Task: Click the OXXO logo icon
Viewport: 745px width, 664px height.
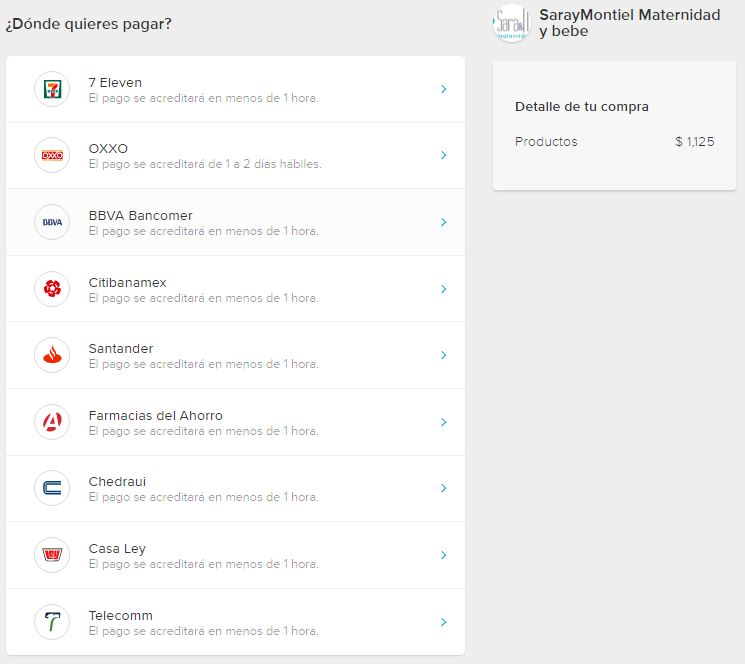Action: click(x=52, y=155)
